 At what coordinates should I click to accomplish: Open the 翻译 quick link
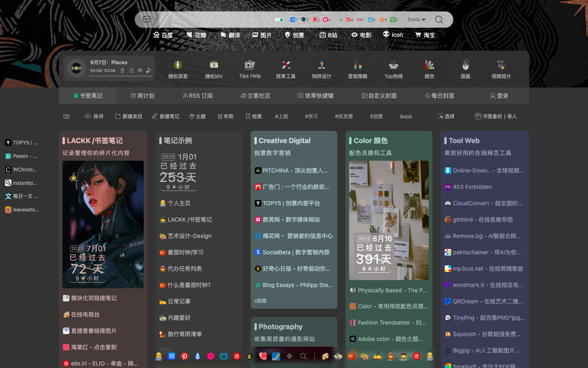click(230, 35)
